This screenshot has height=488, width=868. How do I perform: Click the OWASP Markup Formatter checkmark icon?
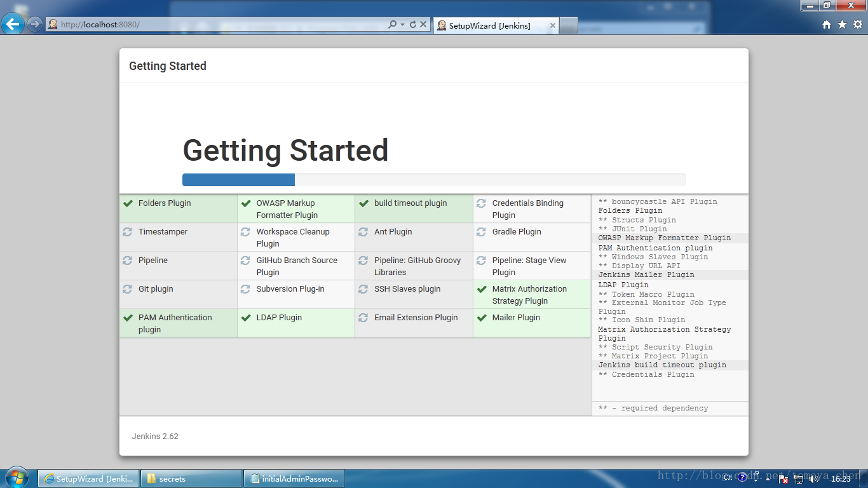click(245, 203)
